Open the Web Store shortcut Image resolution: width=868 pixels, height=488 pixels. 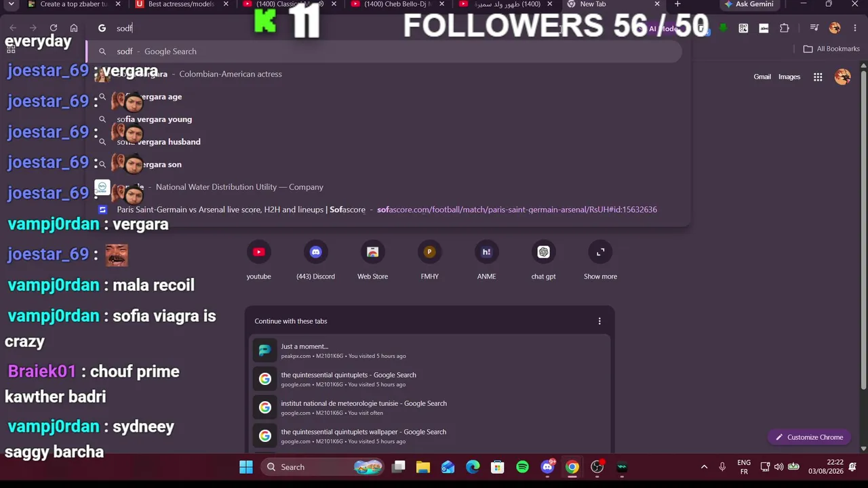(372, 261)
